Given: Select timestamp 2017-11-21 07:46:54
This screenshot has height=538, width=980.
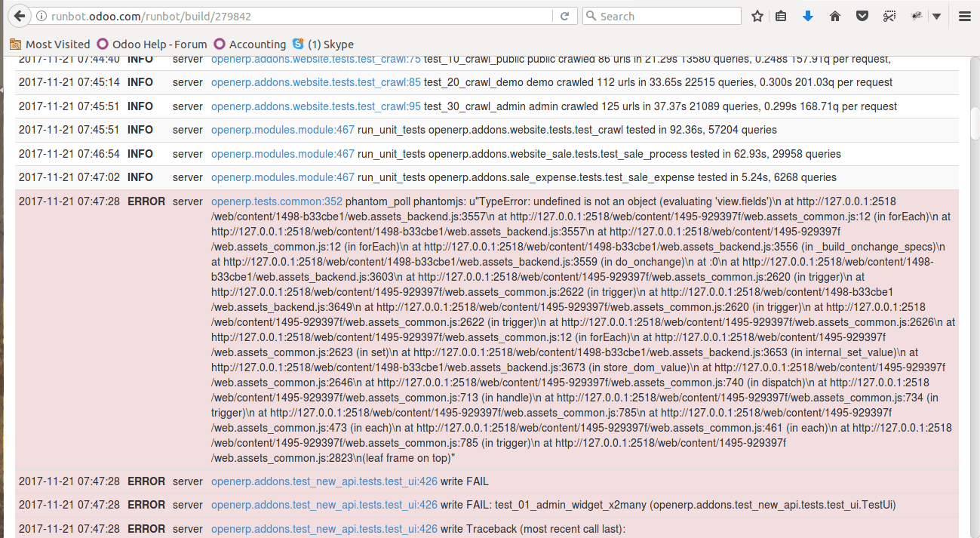Looking at the screenshot, I should pos(69,154).
